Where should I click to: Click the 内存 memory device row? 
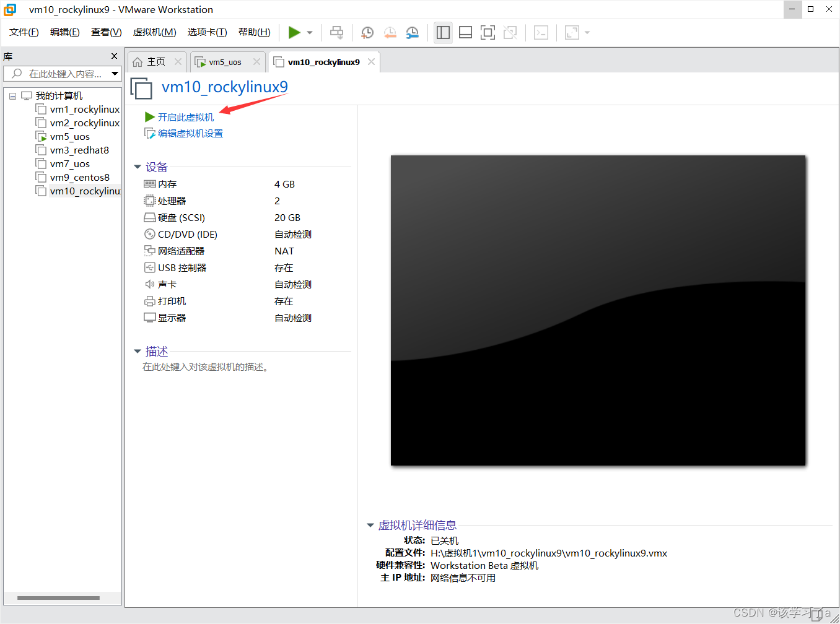click(247, 184)
